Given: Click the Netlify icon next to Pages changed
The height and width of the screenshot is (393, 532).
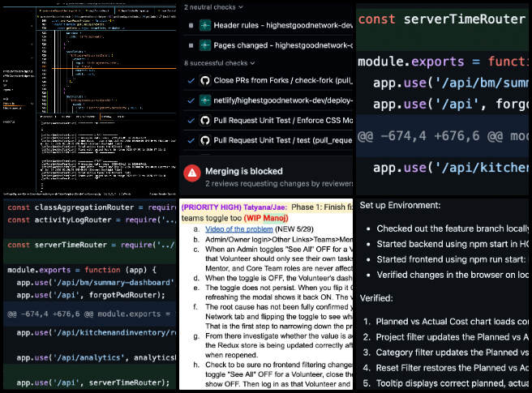Looking at the screenshot, I should pyautogui.click(x=205, y=45).
